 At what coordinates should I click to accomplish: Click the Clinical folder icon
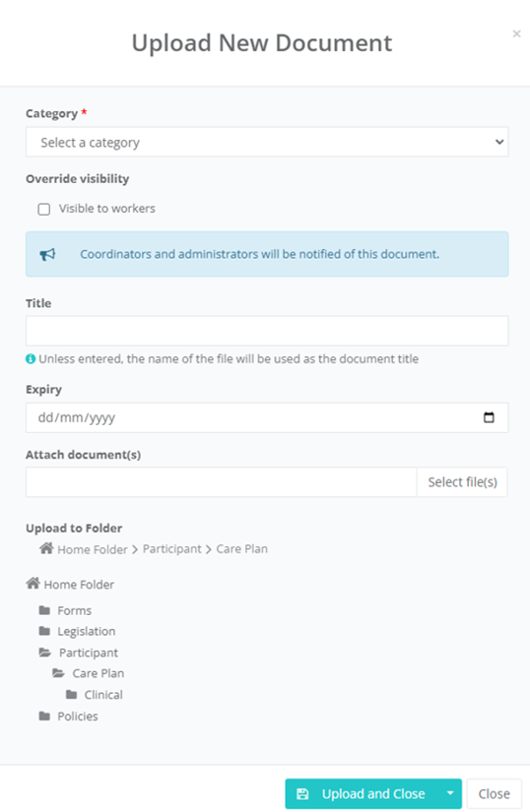(72, 695)
